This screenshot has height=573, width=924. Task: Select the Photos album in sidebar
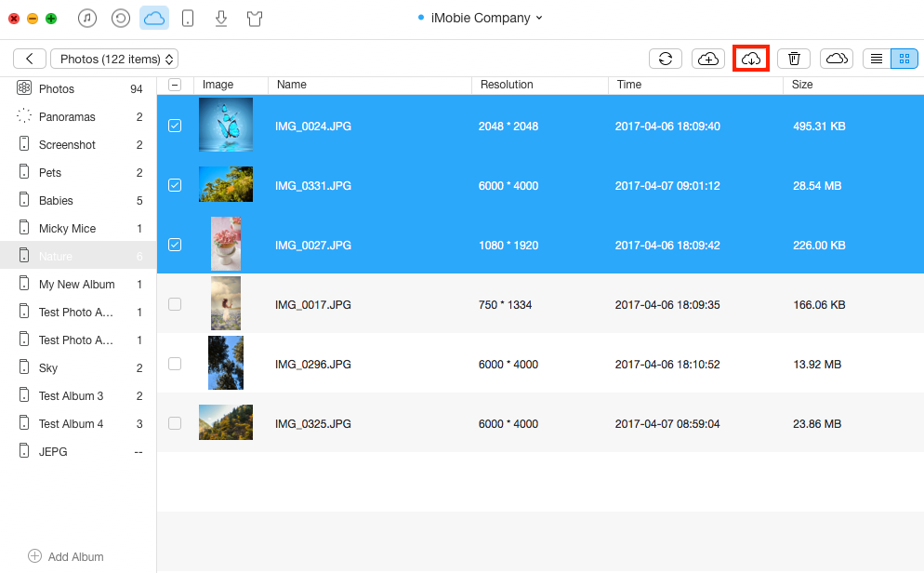pos(78,89)
